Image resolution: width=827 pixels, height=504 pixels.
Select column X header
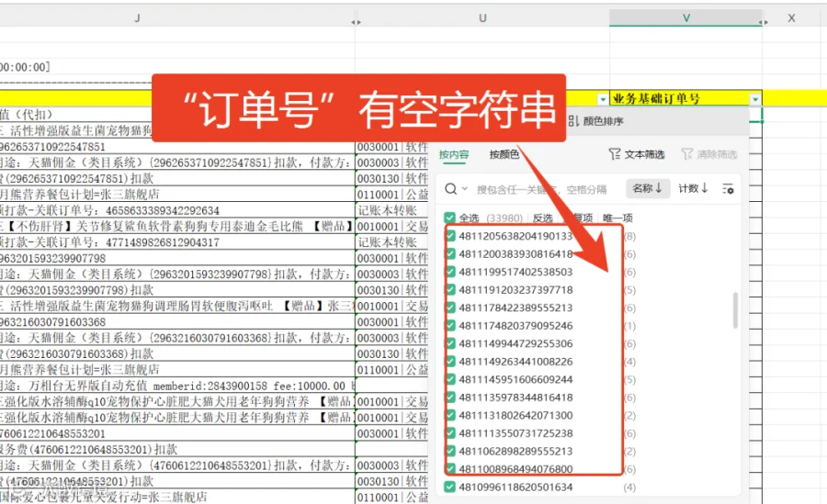point(794,18)
